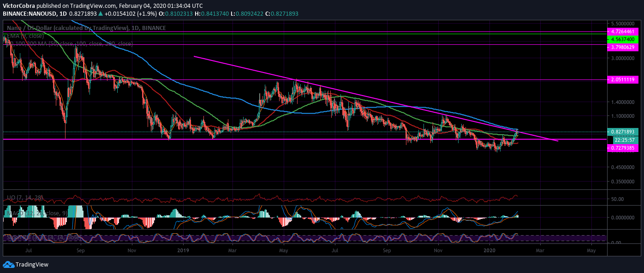The height and width of the screenshot is (273, 644).
Task: Select the UO (7, 14, 28) indicator label
Action: [25, 198]
